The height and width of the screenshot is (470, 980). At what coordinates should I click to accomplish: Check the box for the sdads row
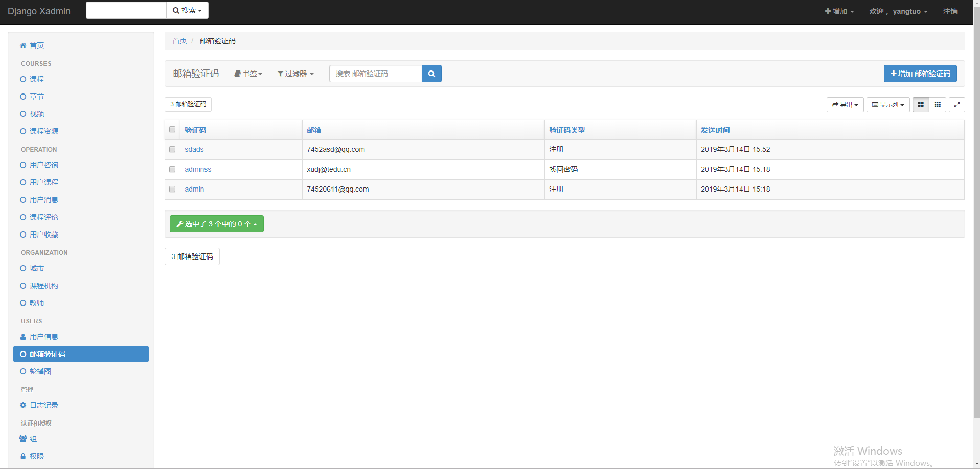coord(172,149)
